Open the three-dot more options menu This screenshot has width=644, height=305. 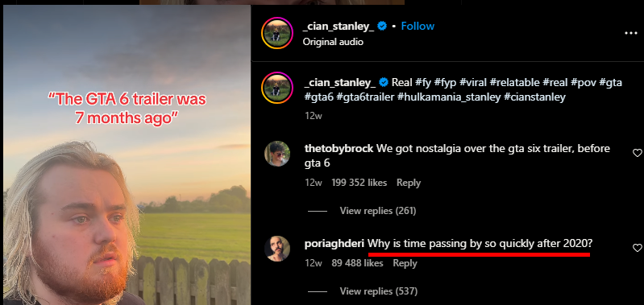[630, 33]
